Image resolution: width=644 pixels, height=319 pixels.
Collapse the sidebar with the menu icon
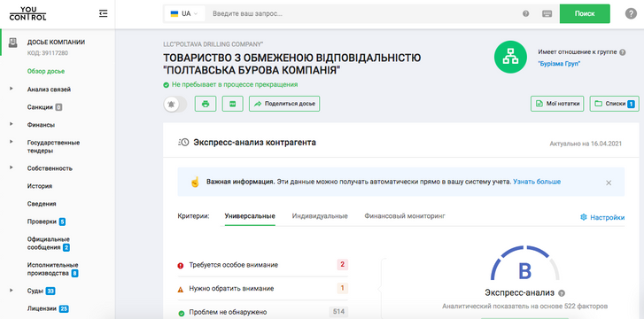click(103, 13)
